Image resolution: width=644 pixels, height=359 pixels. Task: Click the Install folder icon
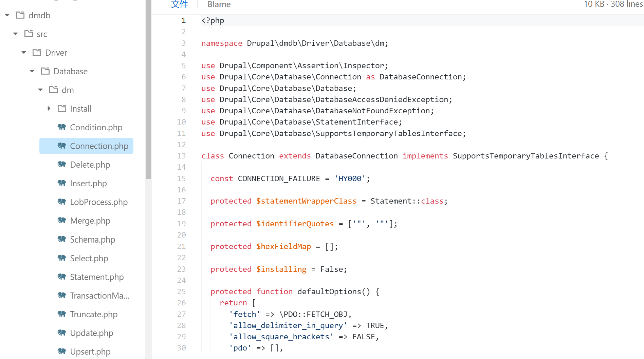(62, 108)
